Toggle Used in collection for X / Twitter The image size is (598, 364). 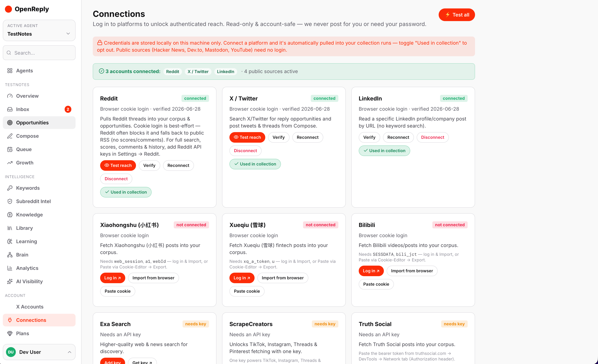[255, 164]
